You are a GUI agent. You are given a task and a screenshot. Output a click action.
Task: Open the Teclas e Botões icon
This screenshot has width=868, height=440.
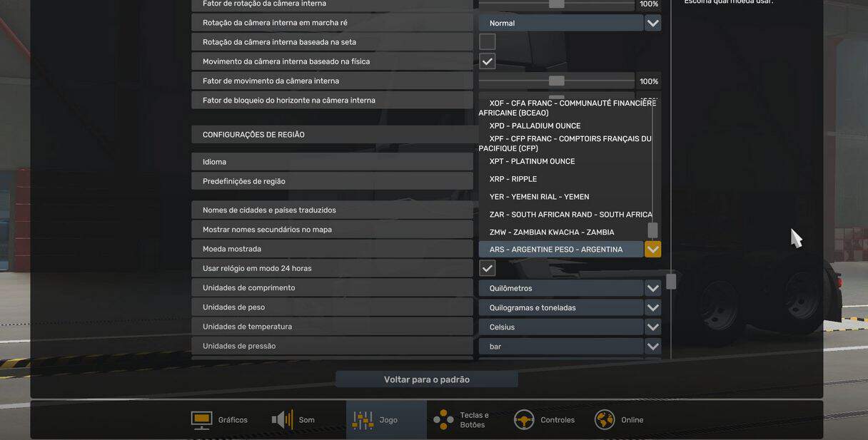click(x=443, y=420)
